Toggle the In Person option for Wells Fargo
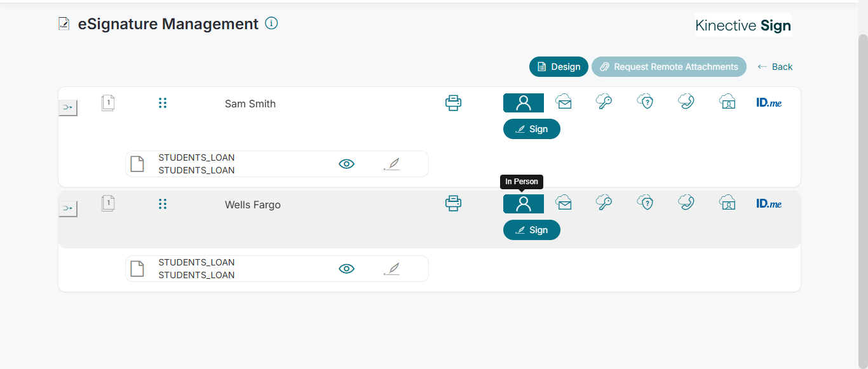 [524, 204]
